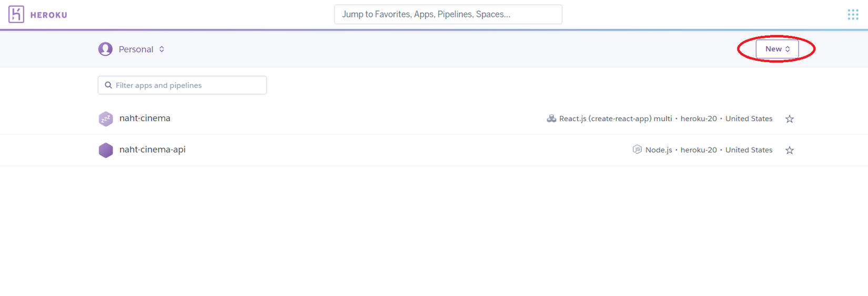Open the naht-cinema-api app

[x=153, y=150]
